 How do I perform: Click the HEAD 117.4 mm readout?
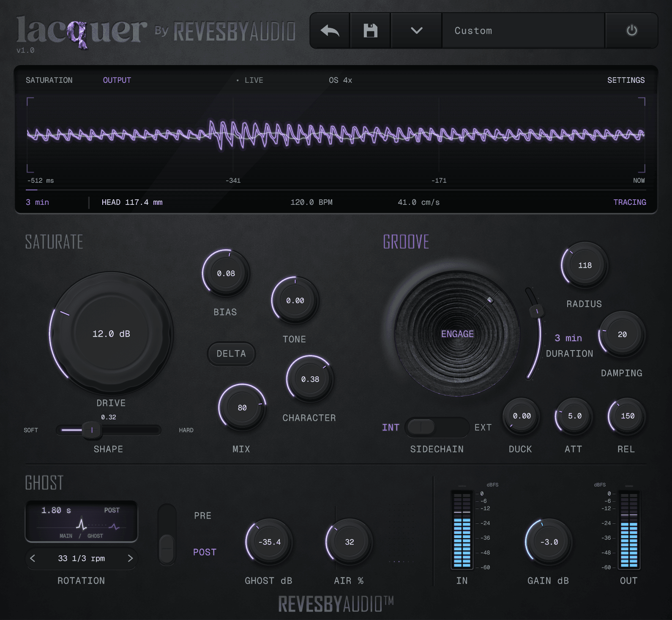coord(132,202)
